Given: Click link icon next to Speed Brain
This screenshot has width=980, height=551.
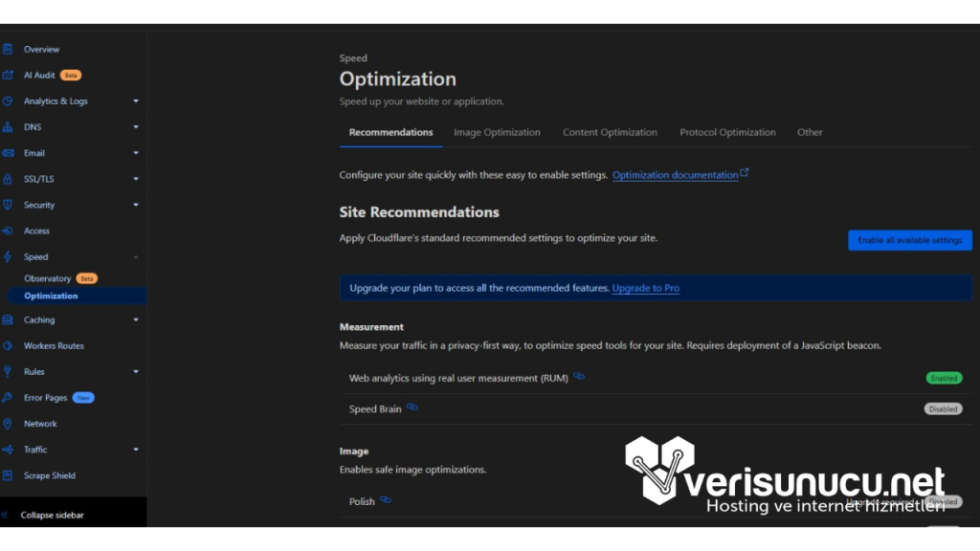Looking at the screenshot, I should [x=412, y=408].
